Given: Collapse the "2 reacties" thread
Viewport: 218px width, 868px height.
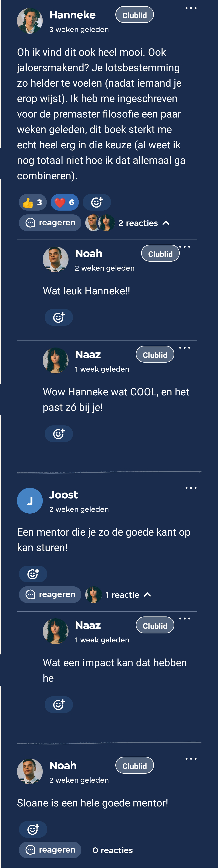Looking at the screenshot, I should (x=166, y=223).
